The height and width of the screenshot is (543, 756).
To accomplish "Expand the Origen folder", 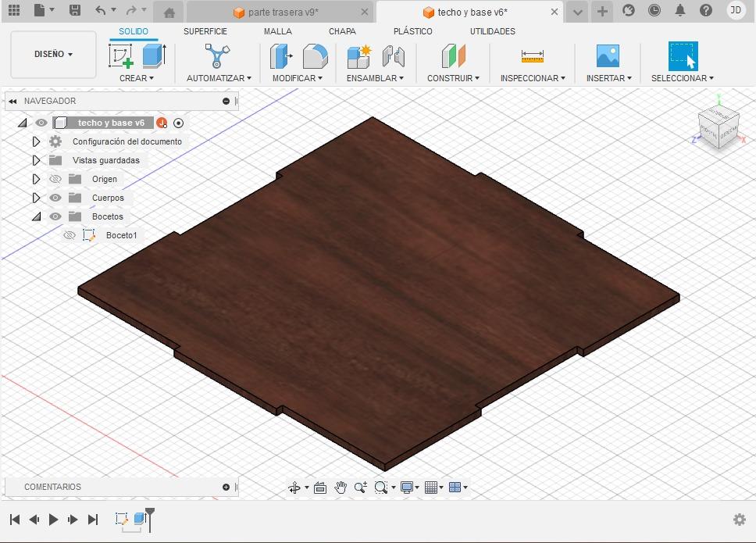I will point(36,179).
